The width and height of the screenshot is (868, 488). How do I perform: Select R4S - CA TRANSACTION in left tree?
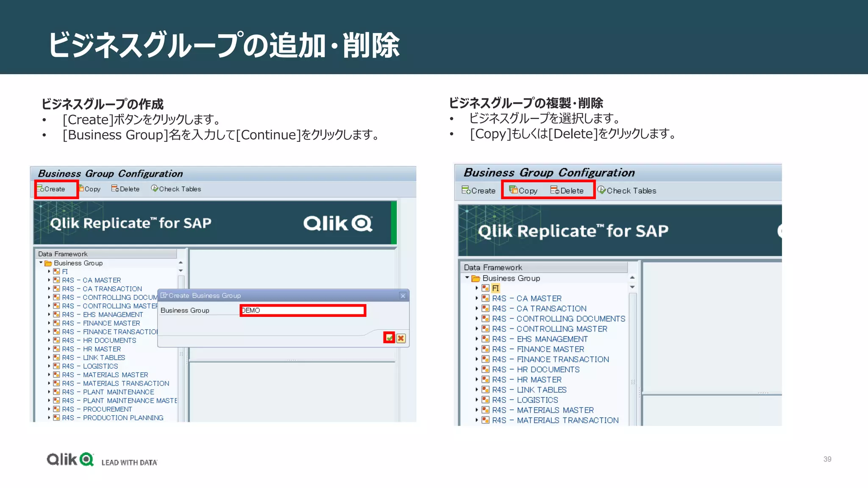pyautogui.click(x=102, y=289)
